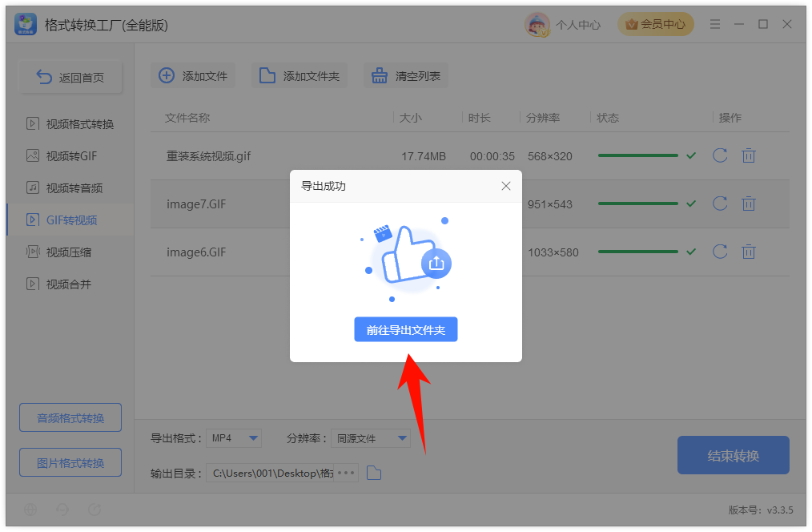Click the 返回首页 button
812x532 pixels.
[70, 77]
